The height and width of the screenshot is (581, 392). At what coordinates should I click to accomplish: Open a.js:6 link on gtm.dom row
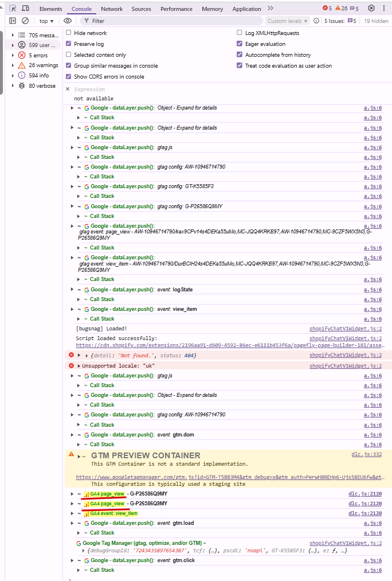373,435
